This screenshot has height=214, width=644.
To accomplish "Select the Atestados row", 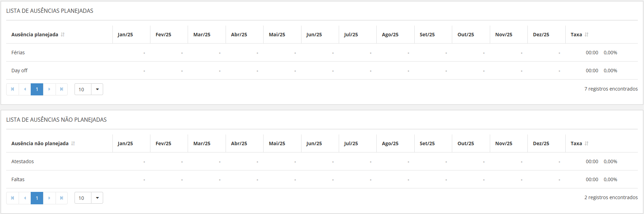I will 22,161.
